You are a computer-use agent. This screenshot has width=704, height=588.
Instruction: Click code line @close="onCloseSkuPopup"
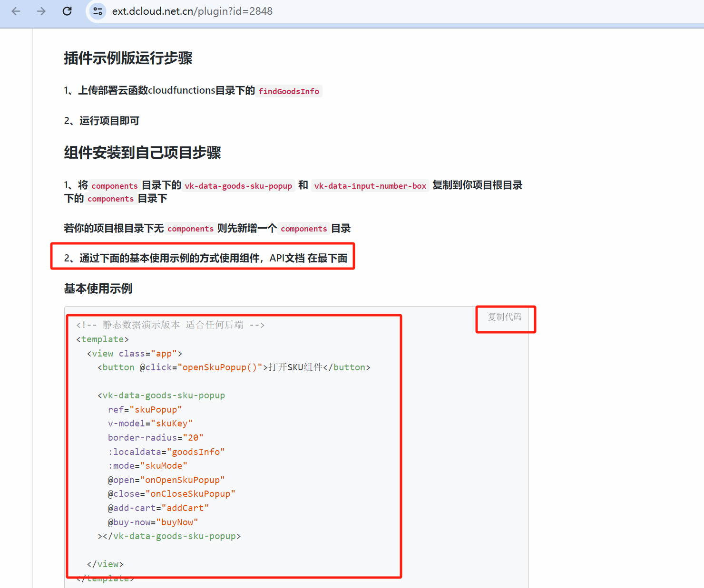coord(172,493)
